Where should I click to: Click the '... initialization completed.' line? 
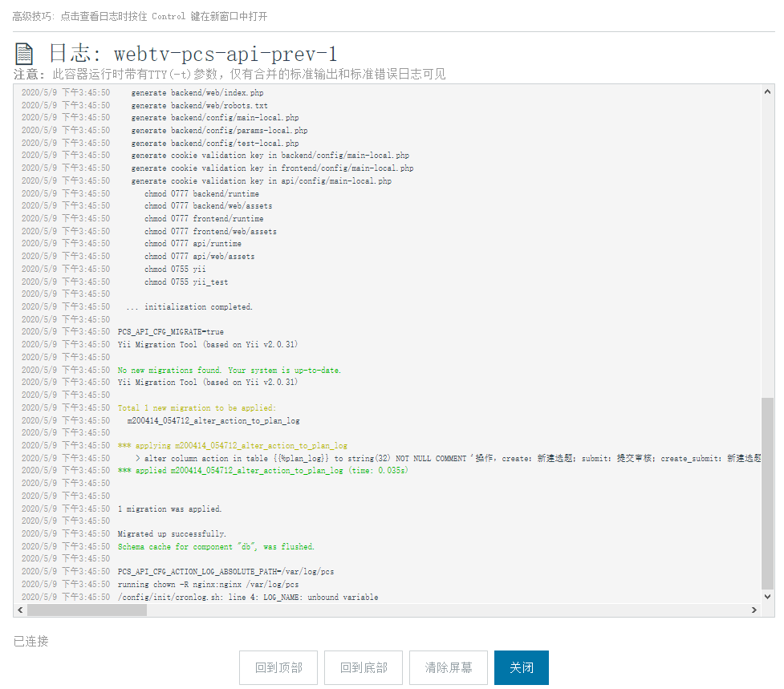pyautogui.click(x=189, y=306)
